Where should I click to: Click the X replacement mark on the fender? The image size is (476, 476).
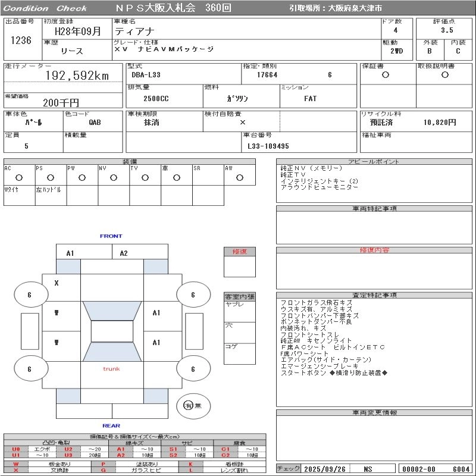pyautogui.click(x=57, y=283)
